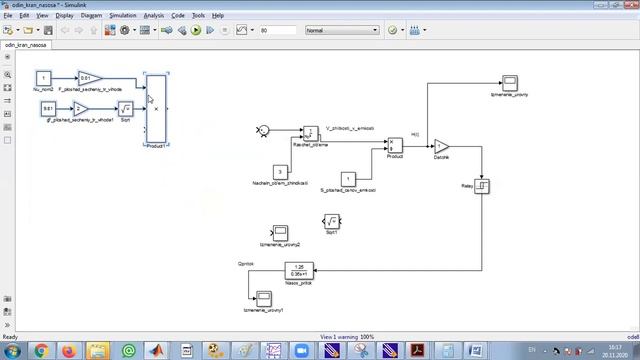Viewport: 640px width, 360px height.
Task: Click the Fast Restart toolbar icon
Action: click(x=167, y=30)
